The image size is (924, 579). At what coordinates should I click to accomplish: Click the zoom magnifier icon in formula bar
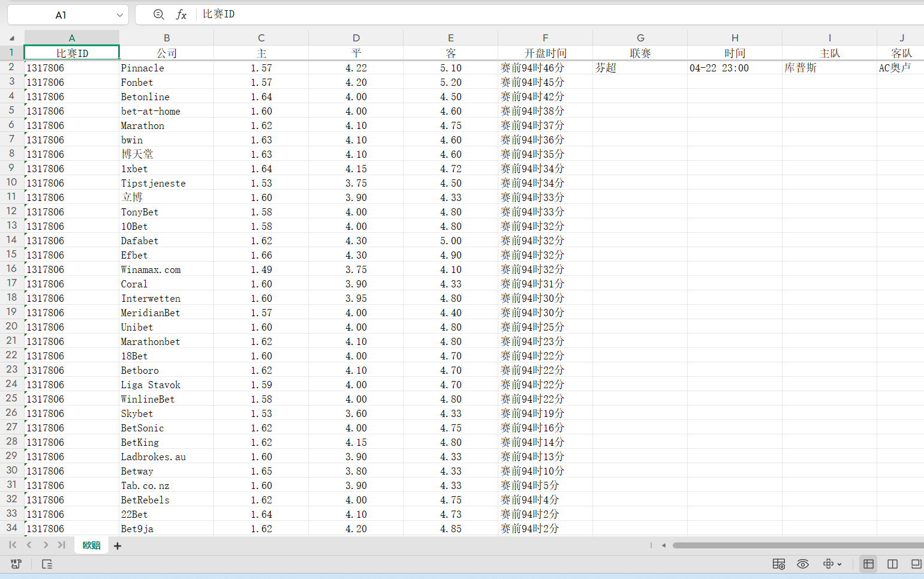tap(158, 14)
